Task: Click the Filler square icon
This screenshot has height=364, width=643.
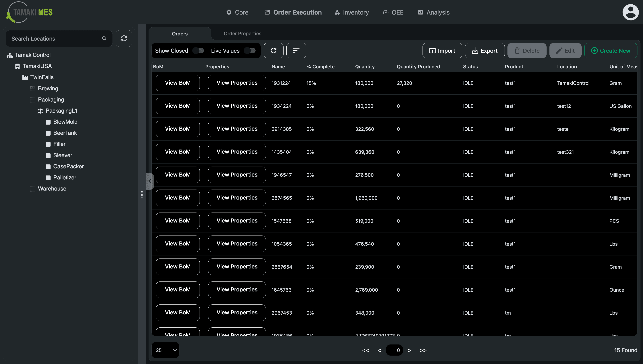Action: pos(48,144)
